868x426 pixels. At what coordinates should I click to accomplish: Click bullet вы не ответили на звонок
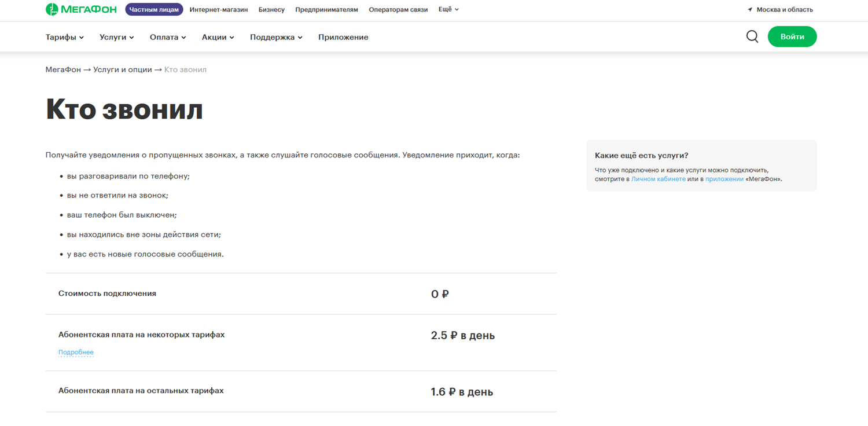click(117, 196)
